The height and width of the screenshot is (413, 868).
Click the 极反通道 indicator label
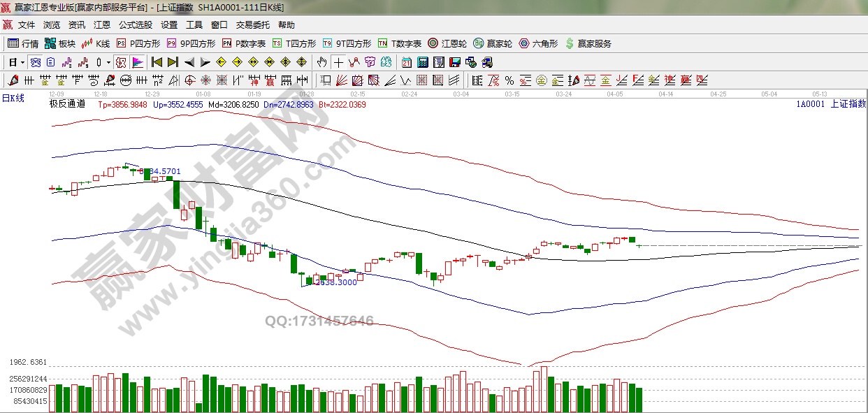(x=67, y=104)
